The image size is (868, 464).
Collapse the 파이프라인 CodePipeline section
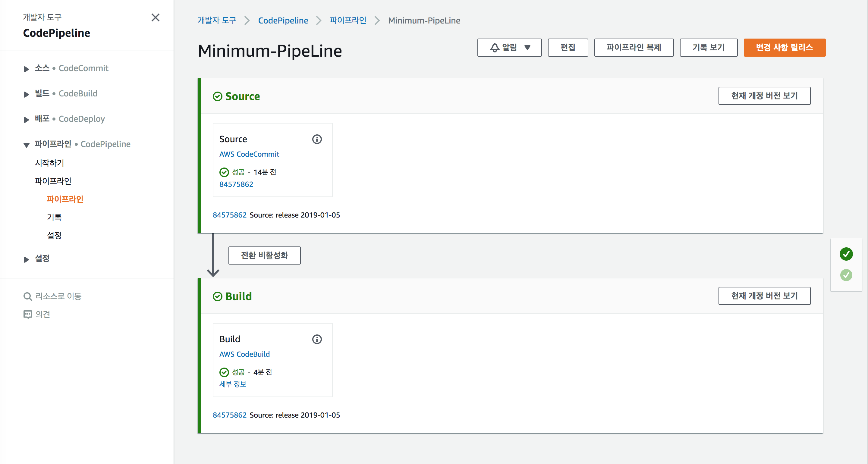coord(26,145)
